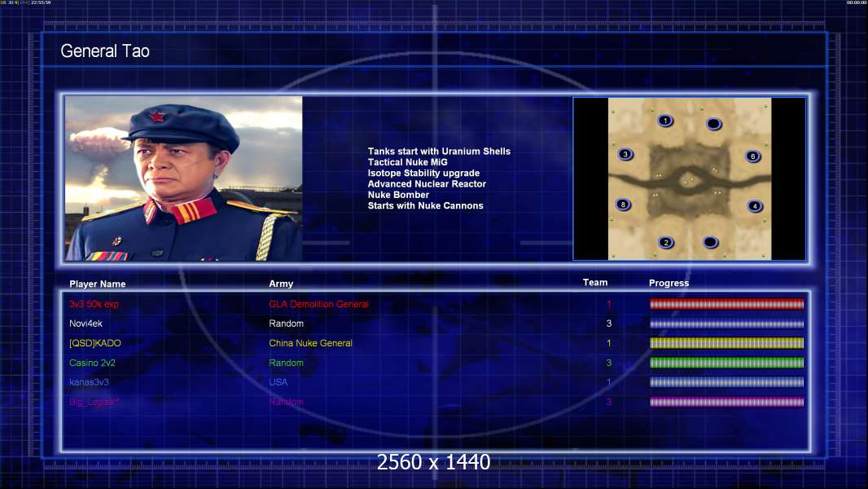Click the Team column header

595,283
